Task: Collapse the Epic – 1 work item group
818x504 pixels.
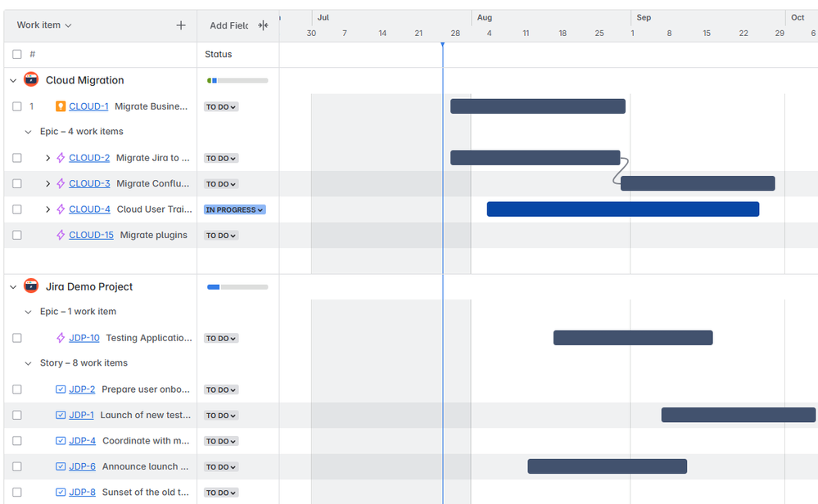Action: 28,312
